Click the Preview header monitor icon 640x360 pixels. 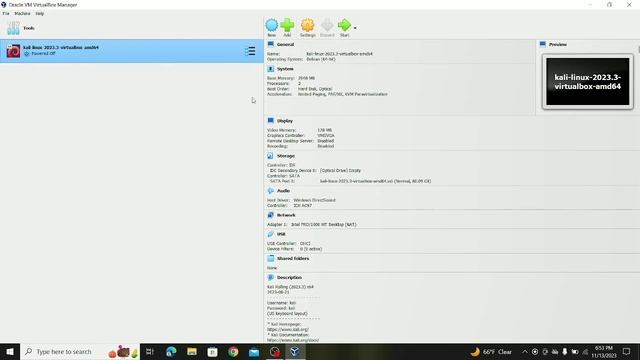click(542, 44)
